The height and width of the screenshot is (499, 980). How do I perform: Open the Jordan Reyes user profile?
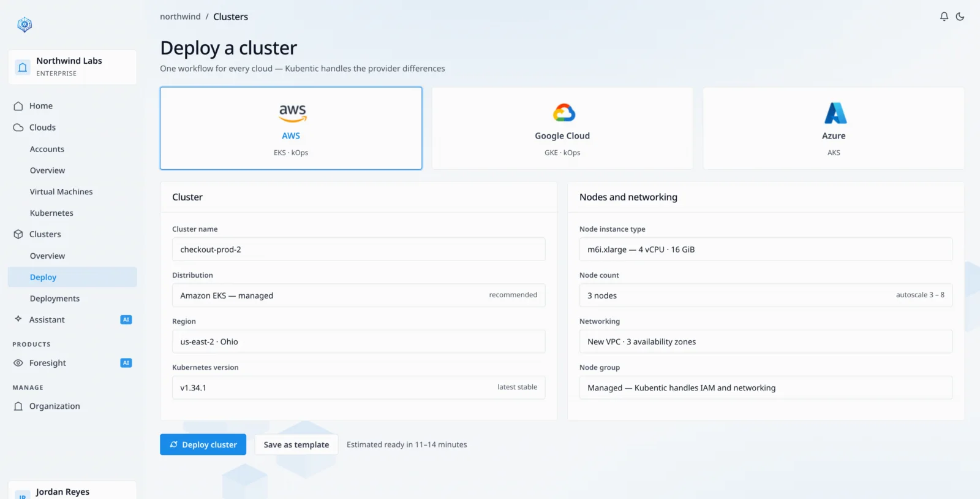(72, 490)
